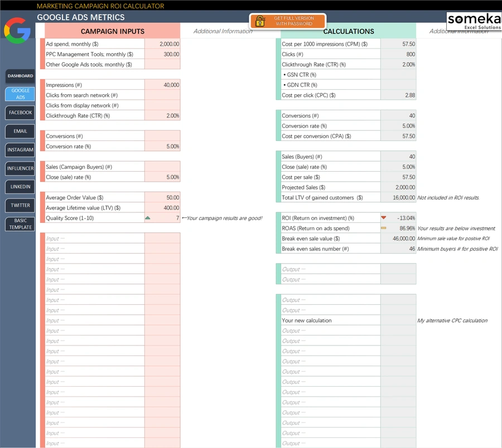This screenshot has height=448, width=502.
Task: Open the Influencer metrics page
Action: click(20, 168)
